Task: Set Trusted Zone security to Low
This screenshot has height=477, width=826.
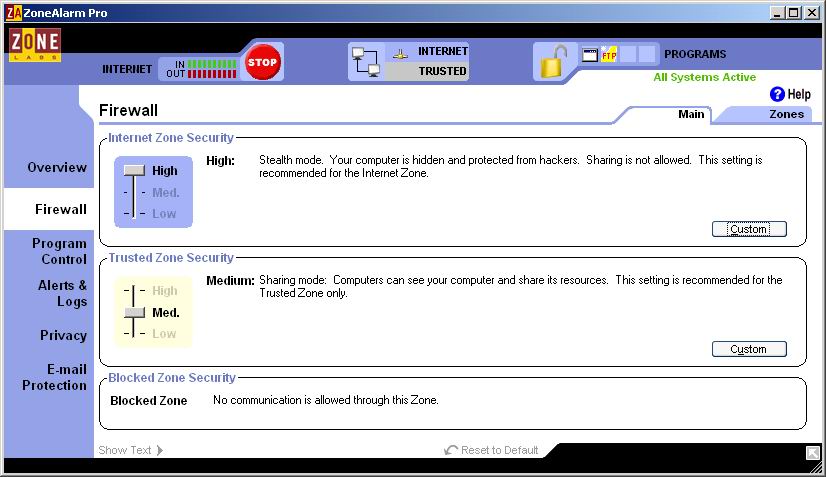Action: tap(164, 334)
